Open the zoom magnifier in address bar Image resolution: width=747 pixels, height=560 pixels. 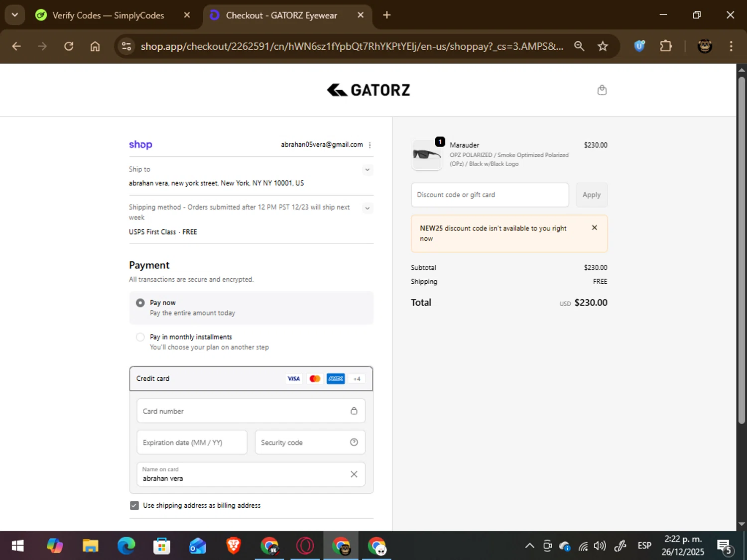(x=579, y=46)
